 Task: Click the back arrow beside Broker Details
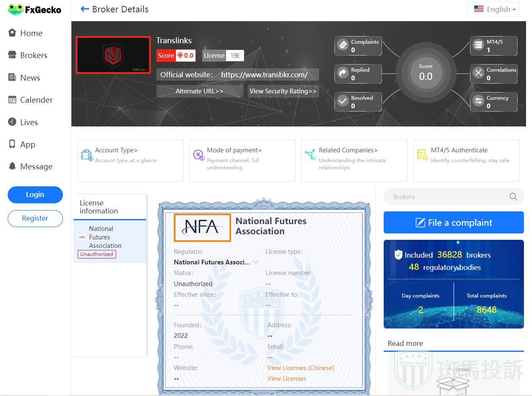[85, 9]
